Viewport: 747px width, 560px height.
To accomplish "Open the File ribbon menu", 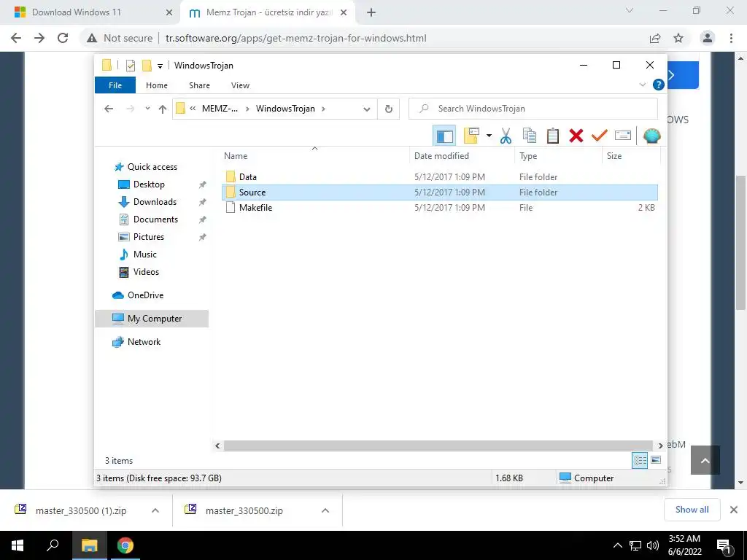I will pos(115,85).
